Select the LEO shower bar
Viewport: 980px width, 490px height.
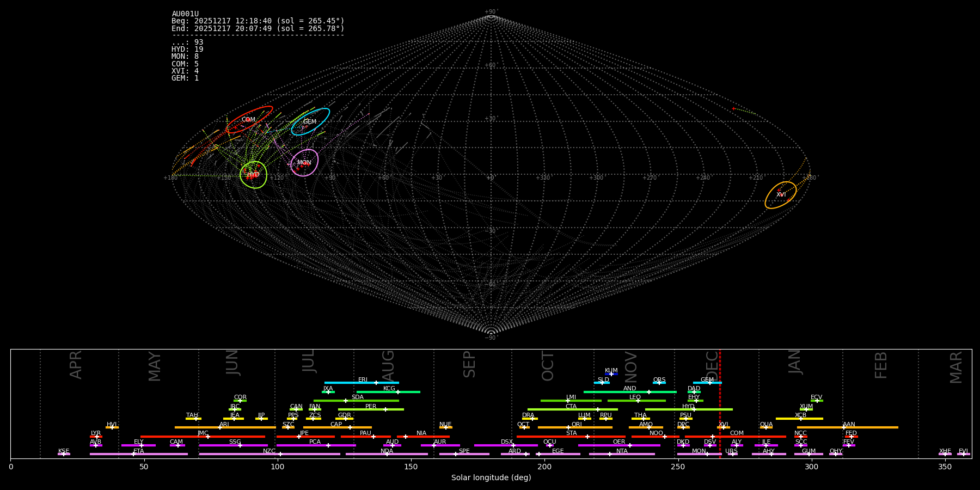[636, 401]
